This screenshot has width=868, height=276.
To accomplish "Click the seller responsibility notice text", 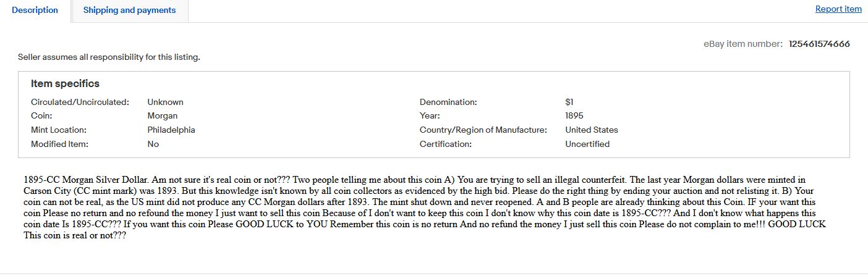I will click(x=109, y=57).
